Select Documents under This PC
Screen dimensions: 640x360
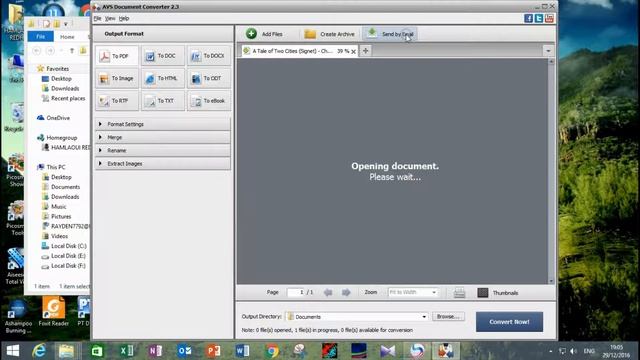coord(65,187)
